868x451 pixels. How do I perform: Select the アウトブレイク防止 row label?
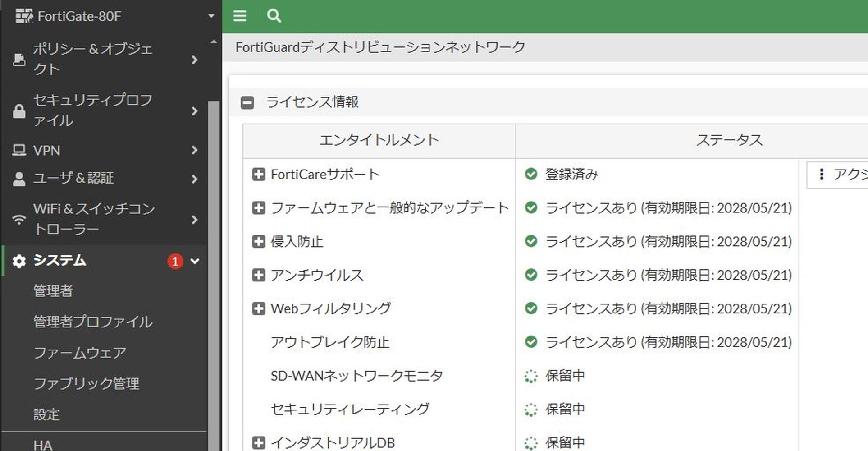(x=330, y=342)
